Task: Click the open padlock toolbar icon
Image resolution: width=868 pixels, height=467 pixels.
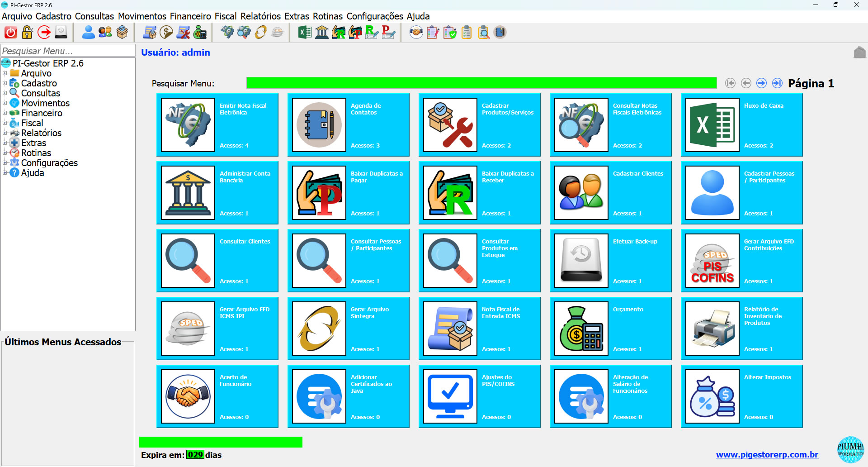Action: [x=28, y=33]
